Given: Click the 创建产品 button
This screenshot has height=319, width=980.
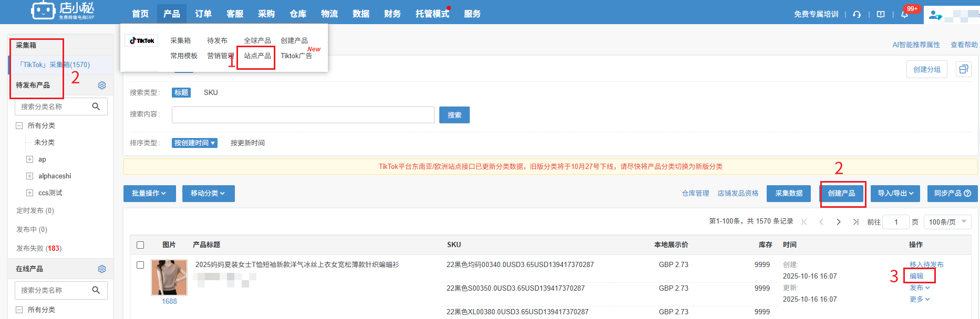Looking at the screenshot, I should click(841, 193).
